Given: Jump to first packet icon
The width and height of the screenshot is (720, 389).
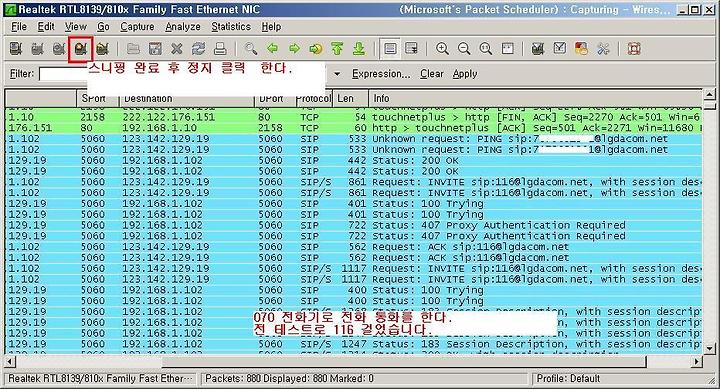Looking at the screenshot, I should click(x=338, y=49).
